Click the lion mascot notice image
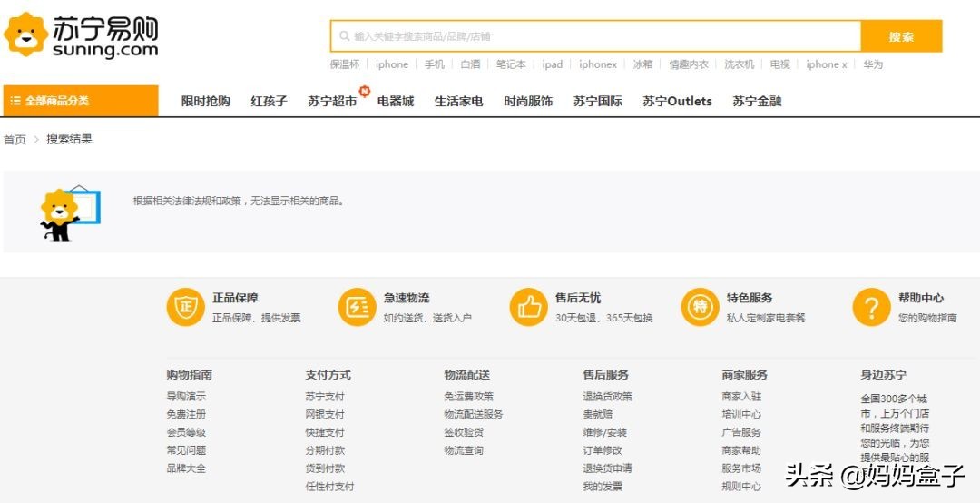Viewport: 980px width, 503px height. [69, 212]
